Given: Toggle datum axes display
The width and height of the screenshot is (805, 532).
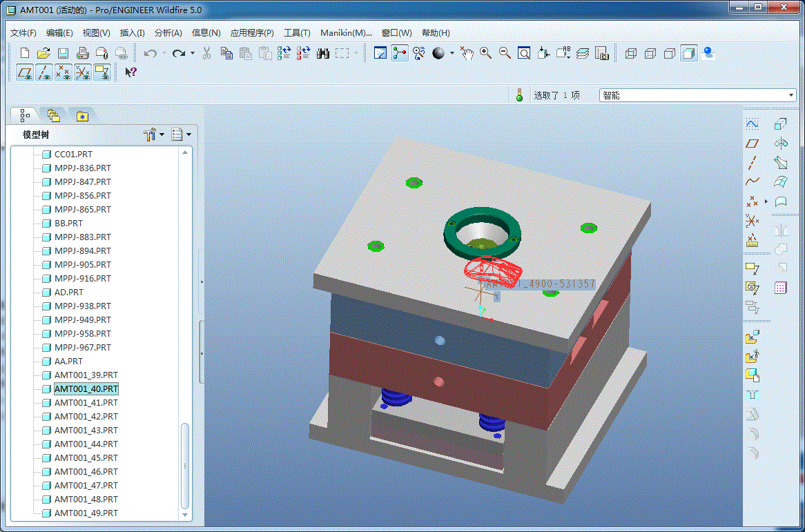Looking at the screenshot, I should (44, 72).
